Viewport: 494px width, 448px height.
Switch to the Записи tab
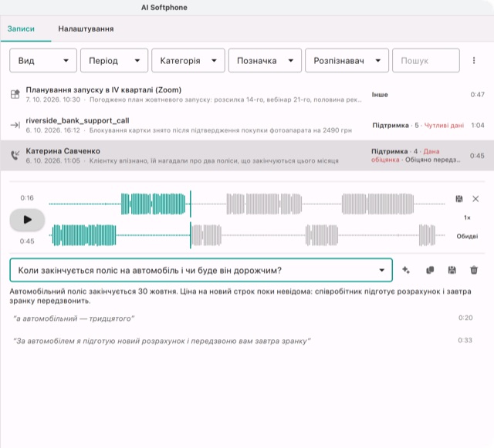click(x=21, y=29)
